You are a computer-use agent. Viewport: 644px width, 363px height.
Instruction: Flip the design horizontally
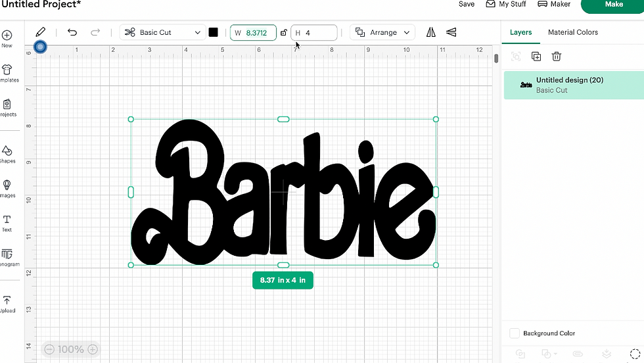click(x=431, y=32)
